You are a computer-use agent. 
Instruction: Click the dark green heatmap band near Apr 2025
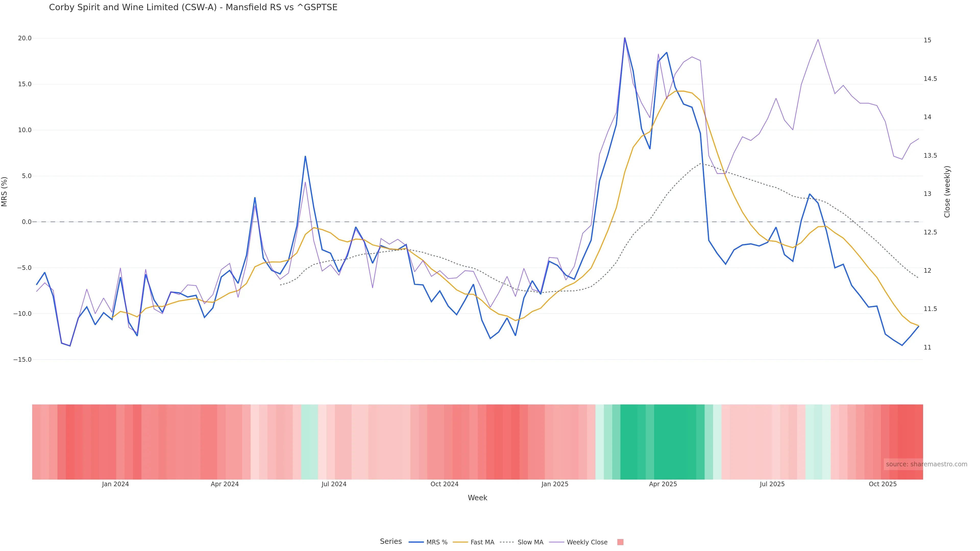point(675,442)
